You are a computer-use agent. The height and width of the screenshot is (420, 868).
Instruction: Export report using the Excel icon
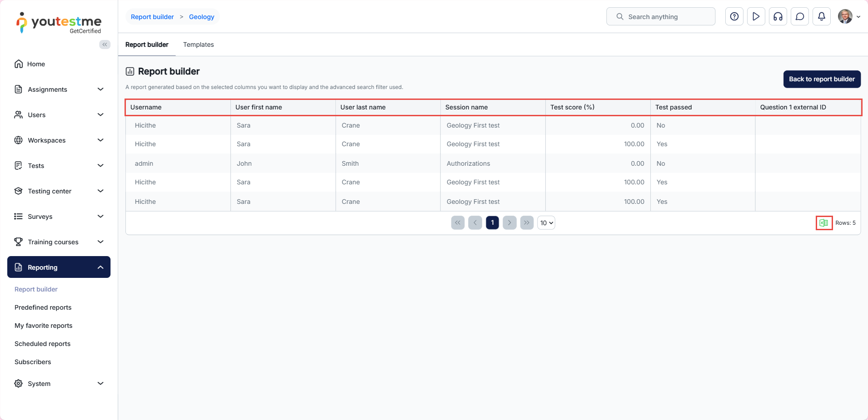[x=823, y=223]
